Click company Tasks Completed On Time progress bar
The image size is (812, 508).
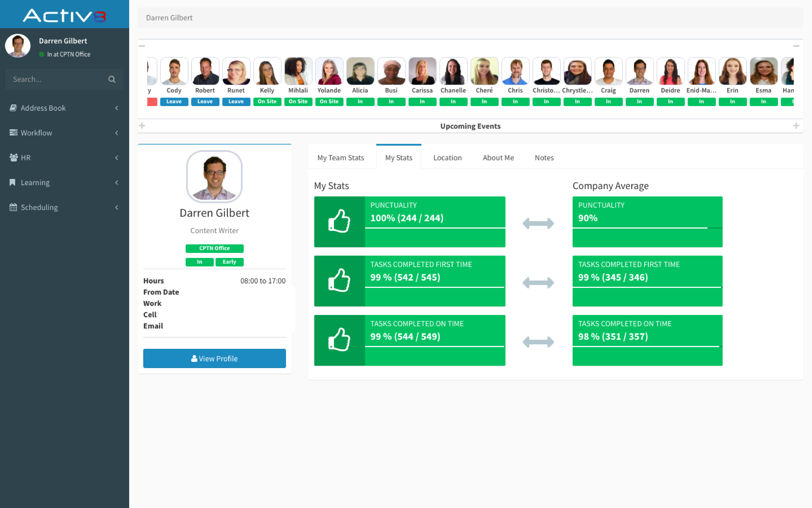[647, 346]
